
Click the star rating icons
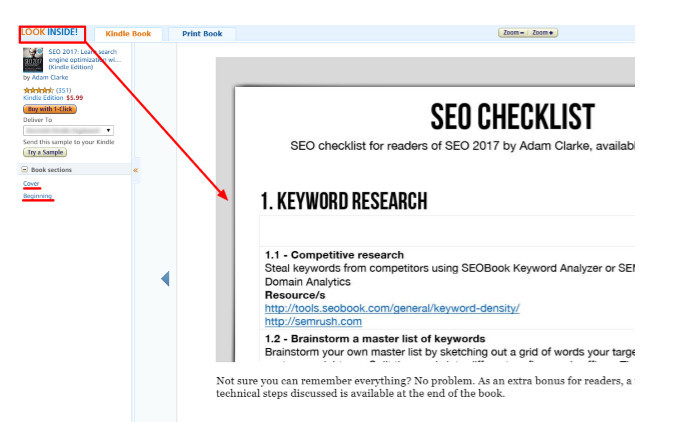pyautogui.click(x=38, y=90)
